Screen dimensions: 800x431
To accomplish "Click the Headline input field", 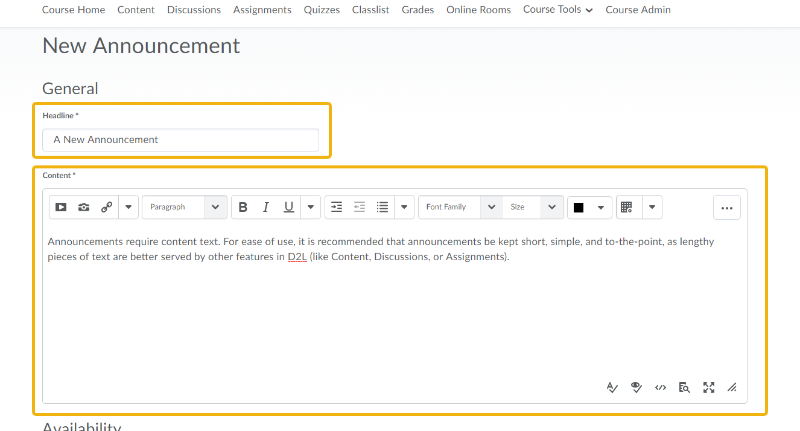I will tap(181, 140).
